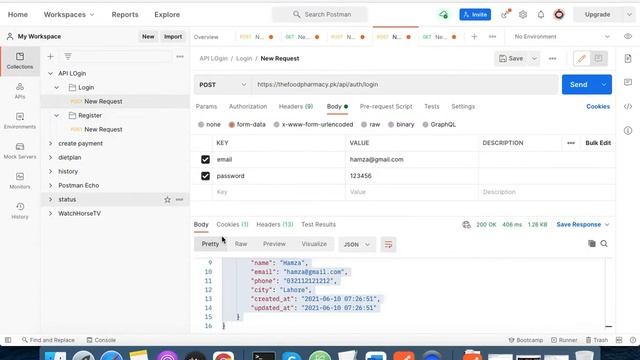Open the JSON response format dropdown
Screen dimensions: 640x360
point(357,244)
